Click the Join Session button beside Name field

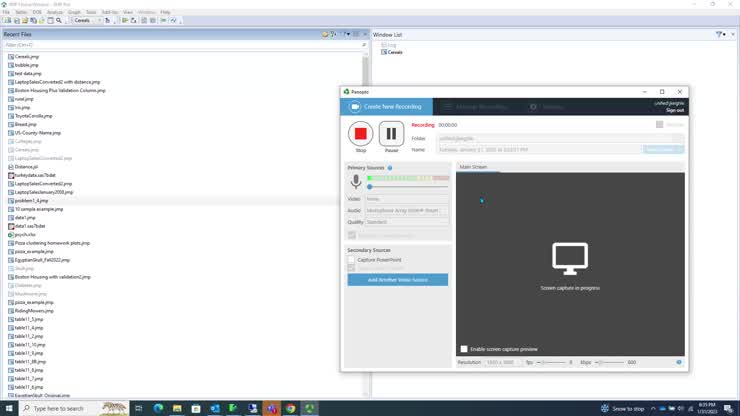pyautogui.click(x=663, y=149)
